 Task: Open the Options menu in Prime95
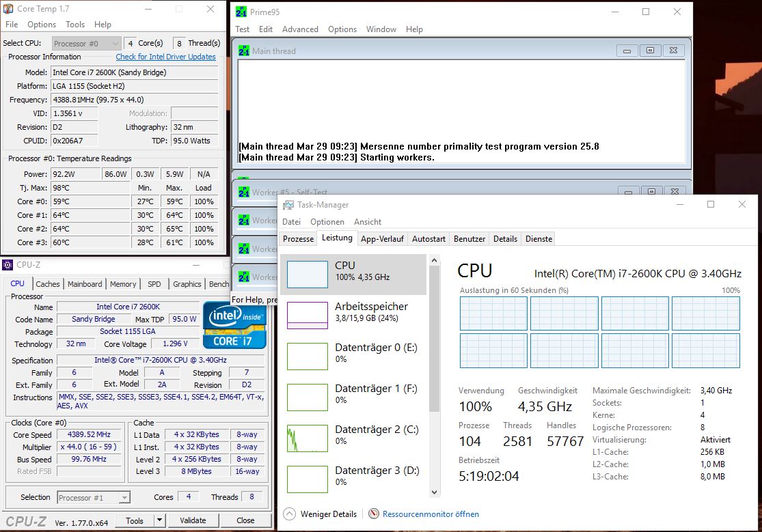coord(342,29)
